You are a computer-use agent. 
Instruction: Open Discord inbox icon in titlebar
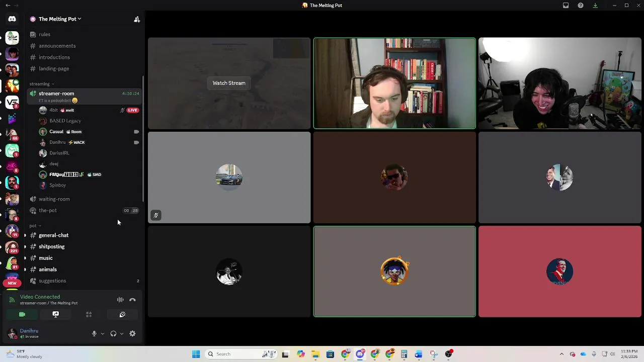pos(566,6)
